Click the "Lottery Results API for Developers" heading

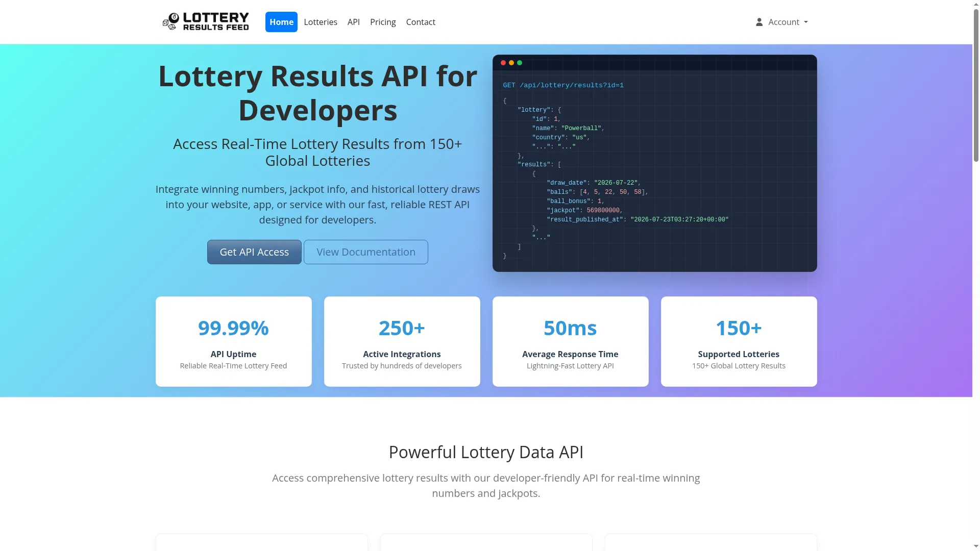pyautogui.click(x=317, y=93)
